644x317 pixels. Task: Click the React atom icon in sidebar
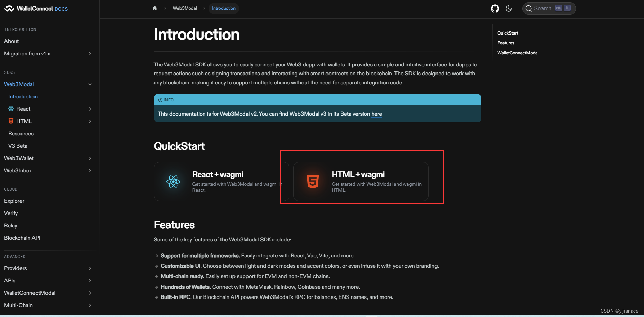click(11, 109)
